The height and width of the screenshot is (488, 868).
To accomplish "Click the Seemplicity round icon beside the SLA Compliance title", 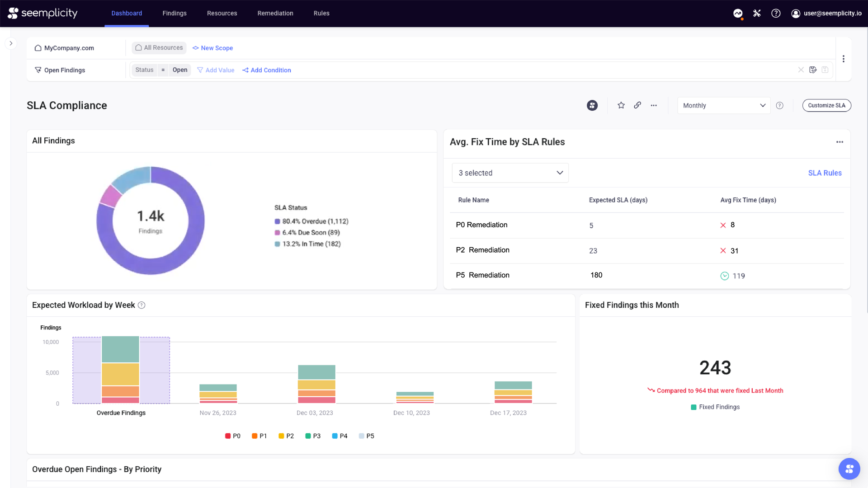I will click(592, 105).
